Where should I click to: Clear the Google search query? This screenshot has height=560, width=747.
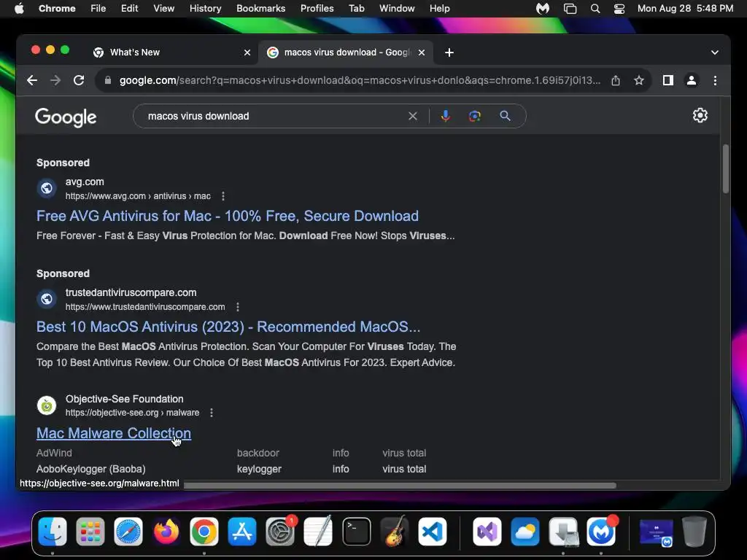[x=413, y=116]
